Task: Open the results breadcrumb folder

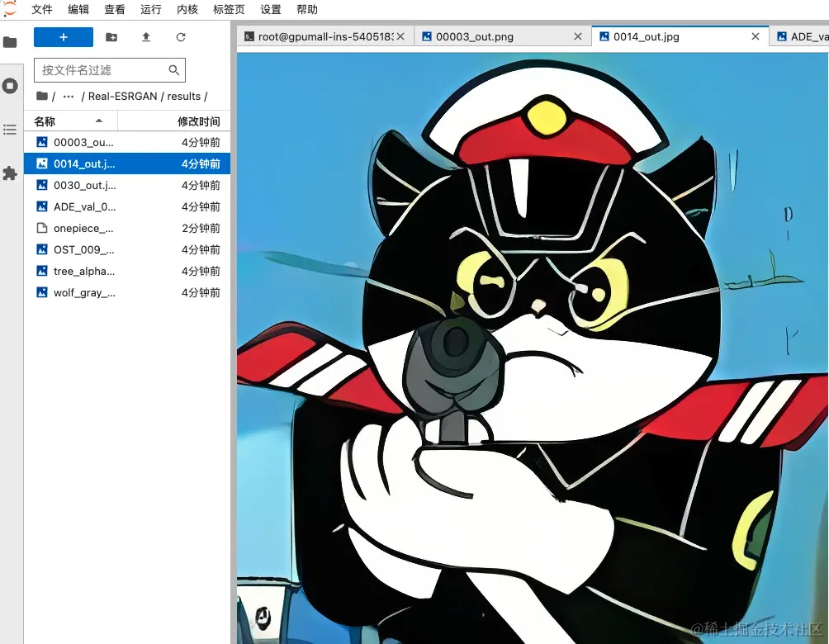Action: click(184, 97)
